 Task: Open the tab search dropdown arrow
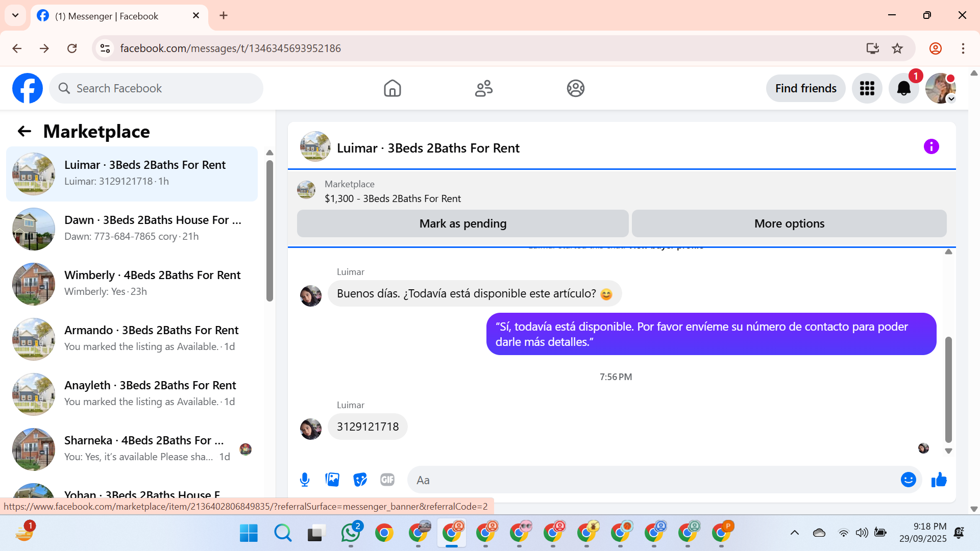pyautogui.click(x=15, y=15)
